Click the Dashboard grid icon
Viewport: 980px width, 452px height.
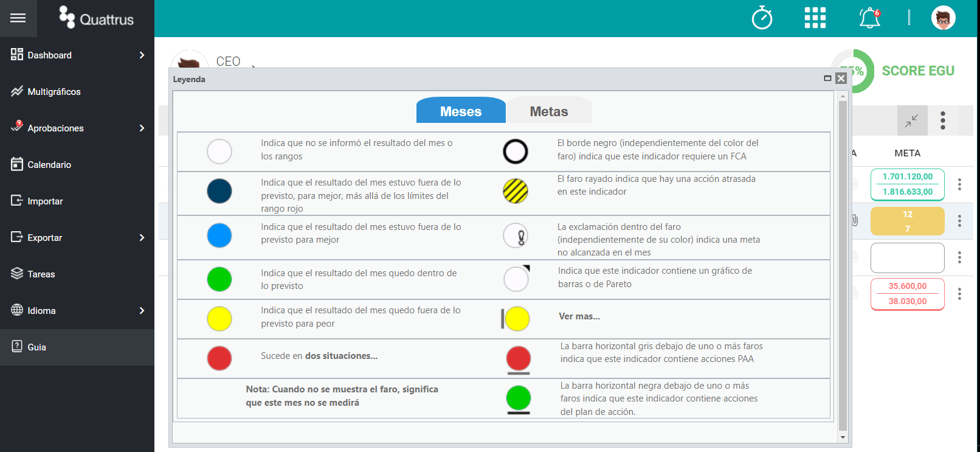17,54
